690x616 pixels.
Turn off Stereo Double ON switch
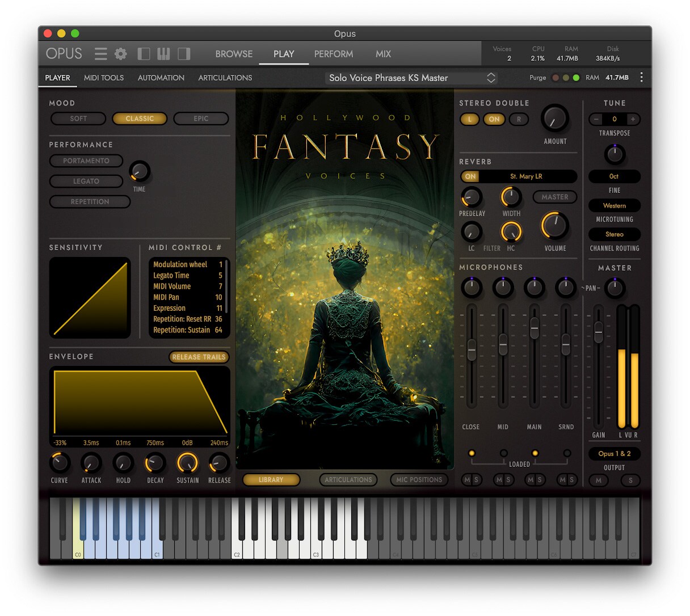tap(494, 119)
